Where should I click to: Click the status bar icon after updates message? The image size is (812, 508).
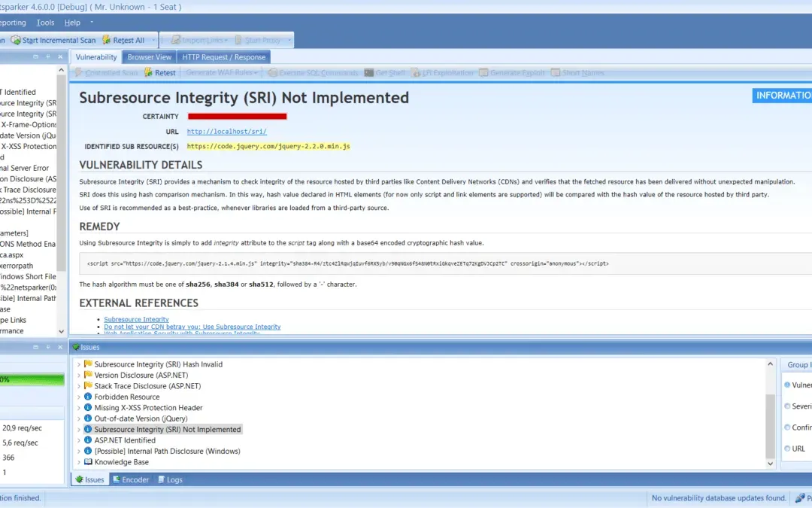coord(800,497)
